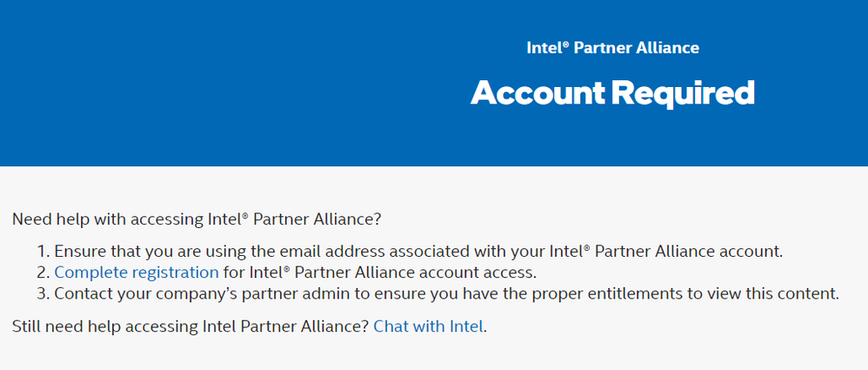Click the Intel Partner Alliance banner subtitle
868x370 pixels.
(612, 47)
